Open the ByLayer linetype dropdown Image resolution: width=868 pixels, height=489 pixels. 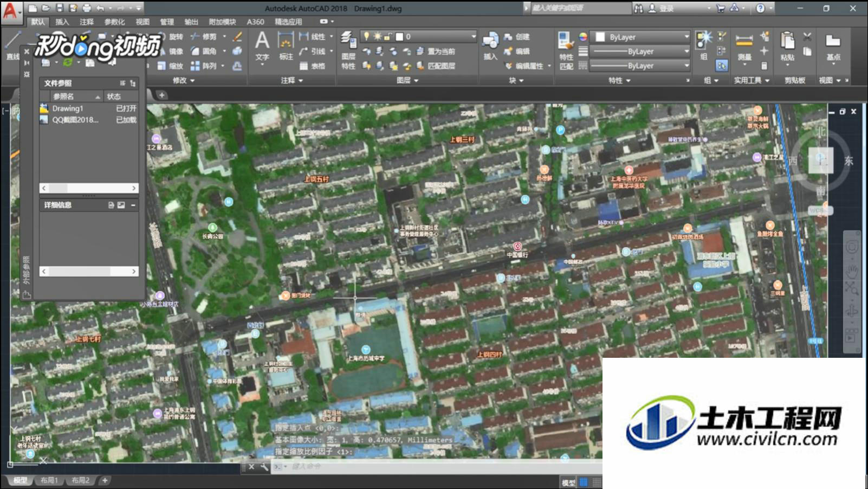[640, 66]
